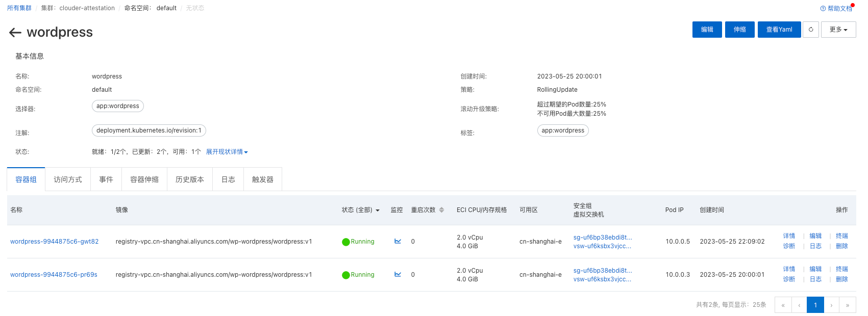
Task: Click the app:wordpress label tag
Action: coord(563,130)
